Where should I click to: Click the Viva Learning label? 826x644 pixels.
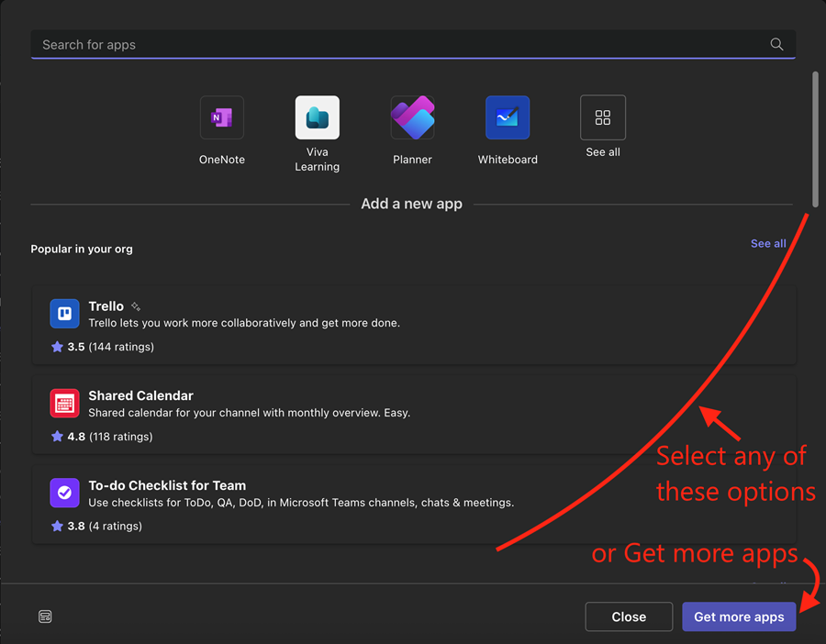pos(318,159)
